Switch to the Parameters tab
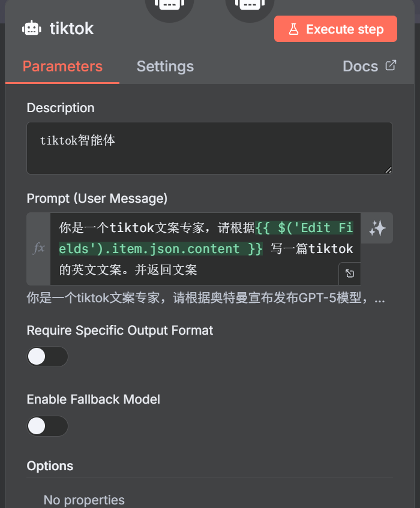This screenshot has height=508, width=420. pos(62,67)
